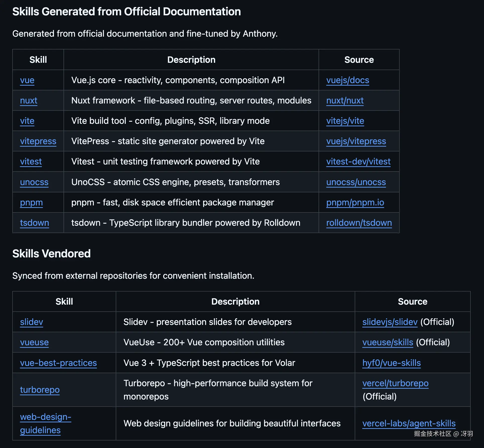This screenshot has width=484, height=448.
Task: Open vercel-labs/agent-skills source link
Action: point(409,424)
